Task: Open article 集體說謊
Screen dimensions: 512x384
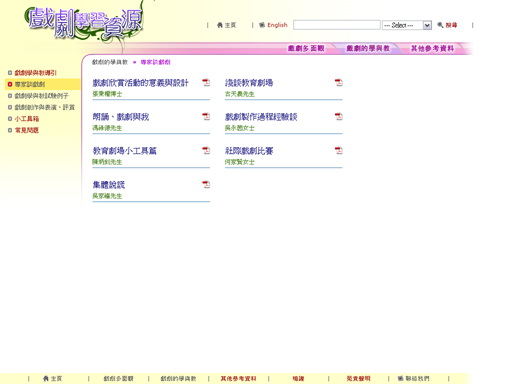Action: [109, 185]
